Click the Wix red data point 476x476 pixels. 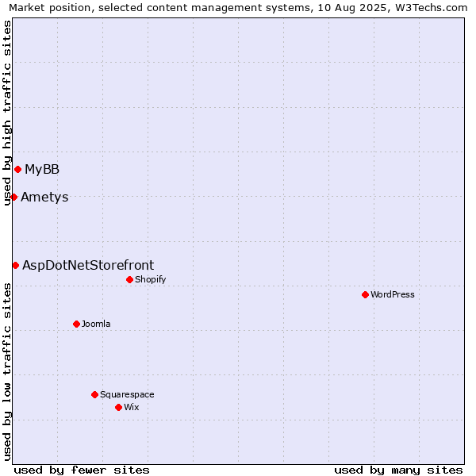point(119,408)
